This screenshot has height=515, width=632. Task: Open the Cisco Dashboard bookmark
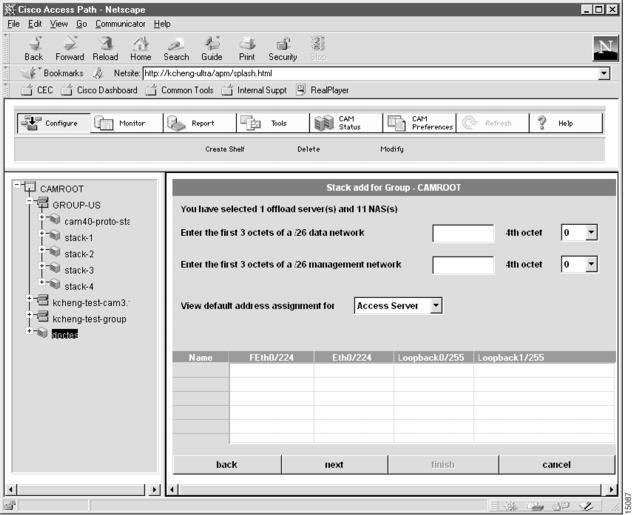100,90
